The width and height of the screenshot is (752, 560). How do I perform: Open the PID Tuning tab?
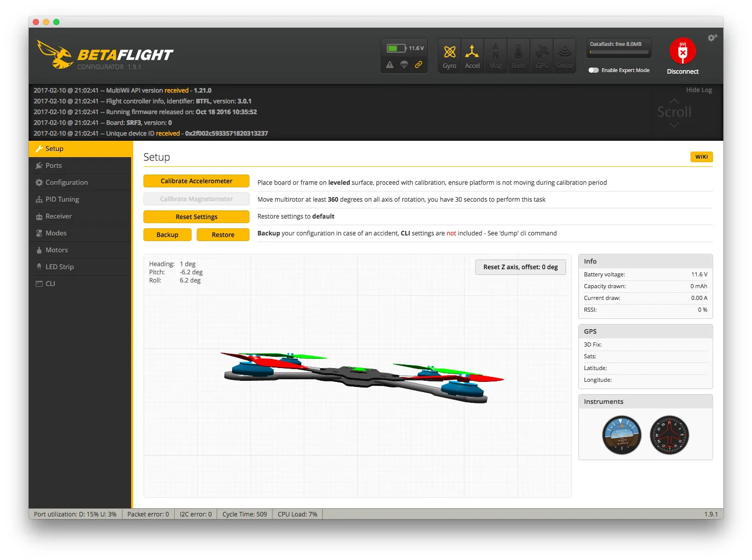(62, 200)
